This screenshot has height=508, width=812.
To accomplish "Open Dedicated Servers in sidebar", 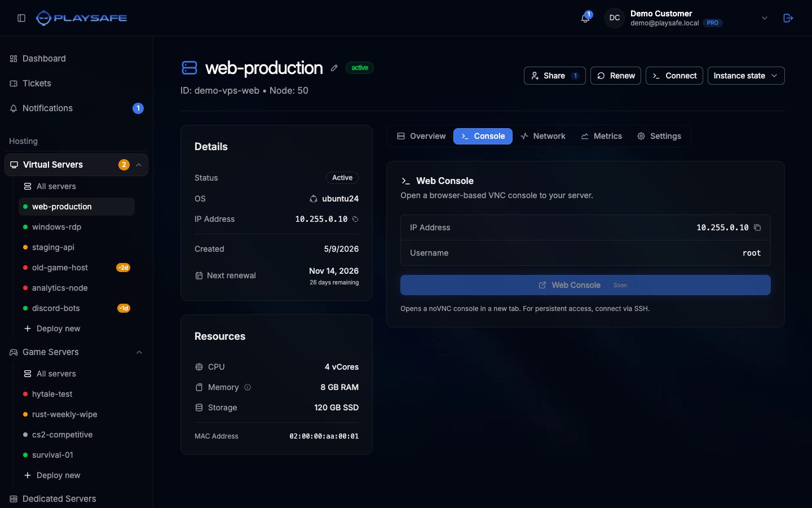I will point(76,499).
